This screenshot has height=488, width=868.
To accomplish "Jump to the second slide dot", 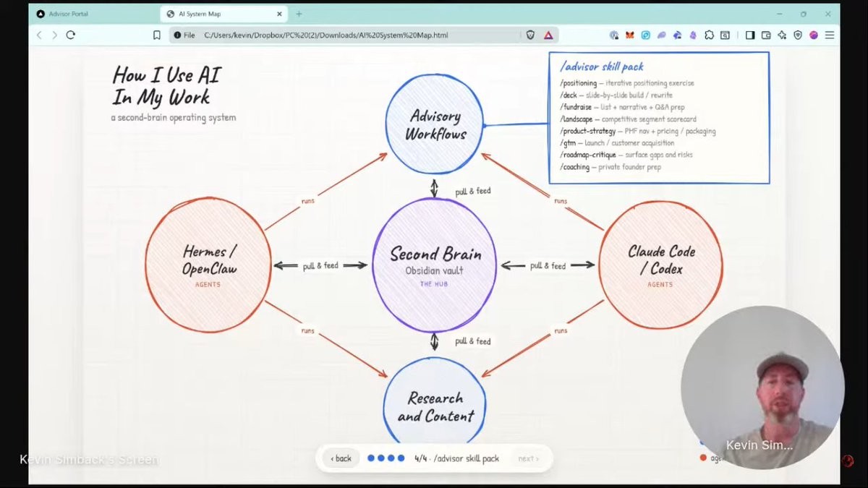I will click(x=381, y=458).
